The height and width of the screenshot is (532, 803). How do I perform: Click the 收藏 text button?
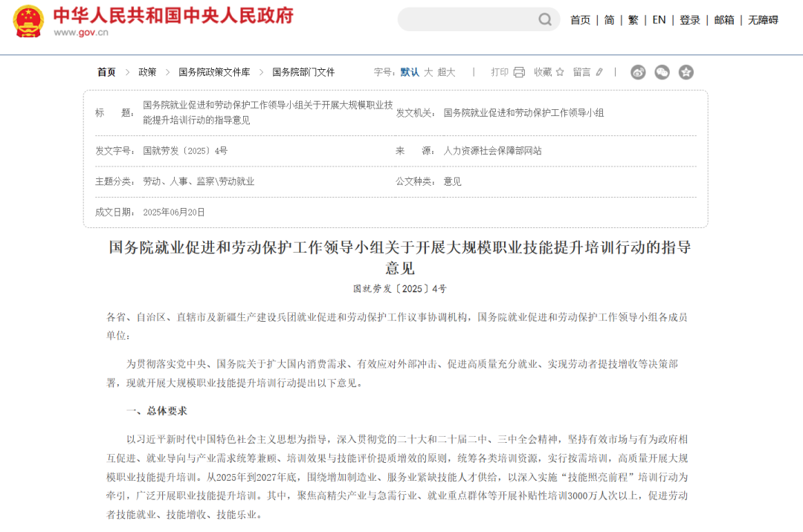(543, 72)
